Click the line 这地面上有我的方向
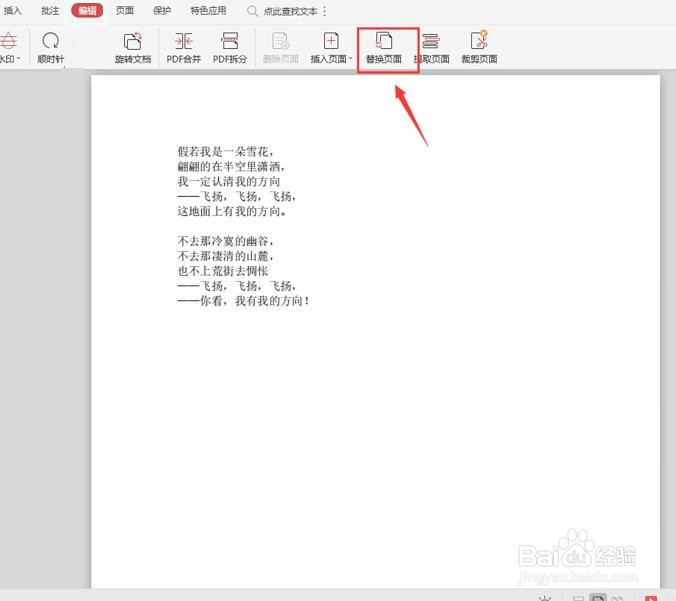The width and height of the screenshot is (676, 601). pos(232,211)
